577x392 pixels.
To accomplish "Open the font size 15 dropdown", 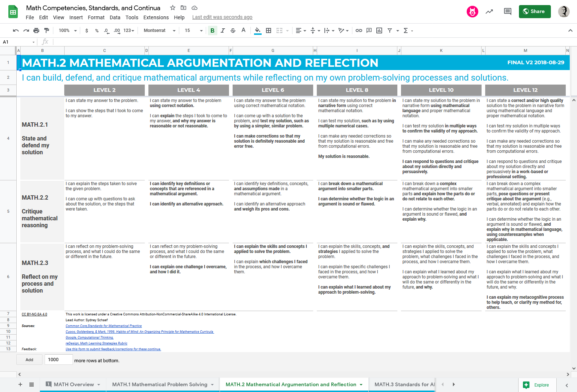I will click(x=193, y=30).
